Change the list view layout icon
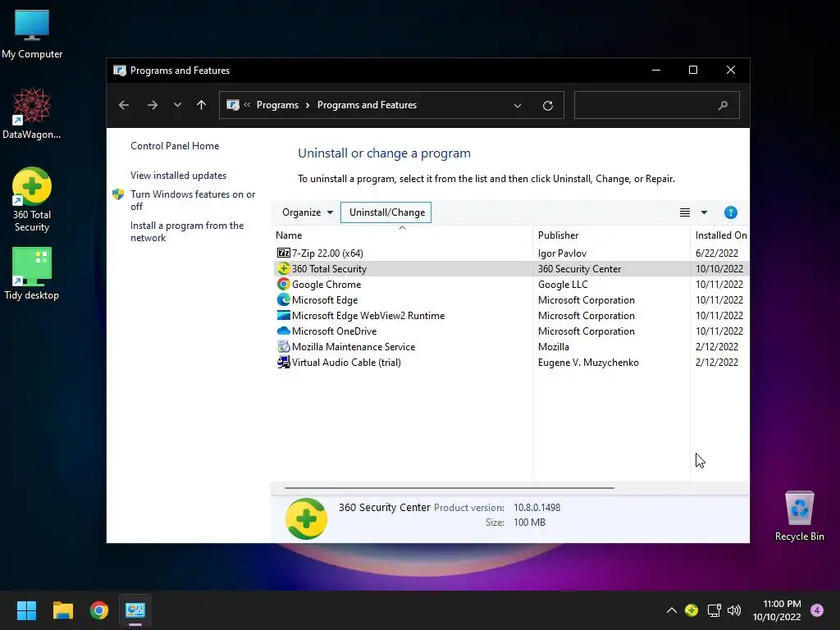Image resolution: width=840 pixels, height=630 pixels. [x=685, y=212]
